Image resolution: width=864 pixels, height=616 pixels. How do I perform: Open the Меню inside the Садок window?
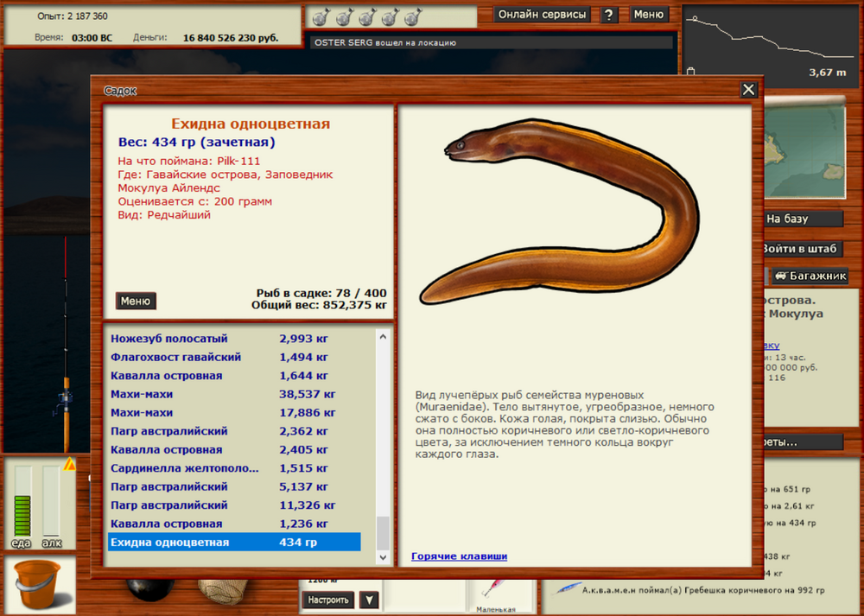pyautogui.click(x=135, y=301)
